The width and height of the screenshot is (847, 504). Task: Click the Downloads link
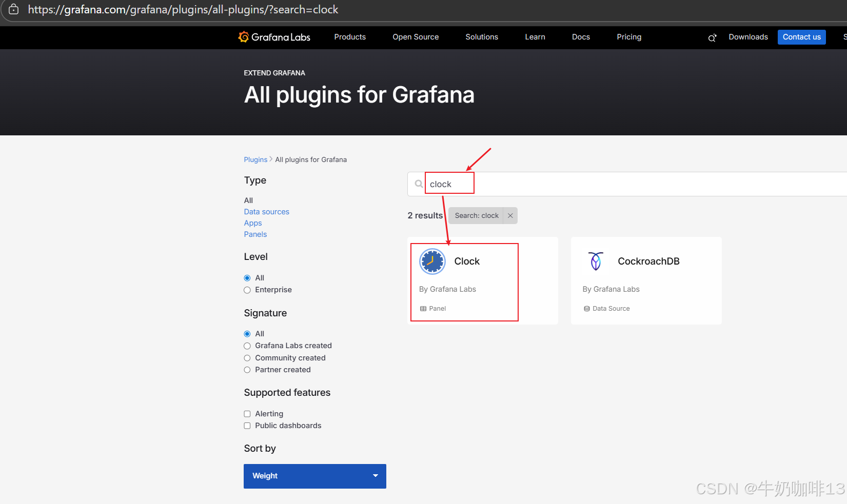[x=748, y=37]
